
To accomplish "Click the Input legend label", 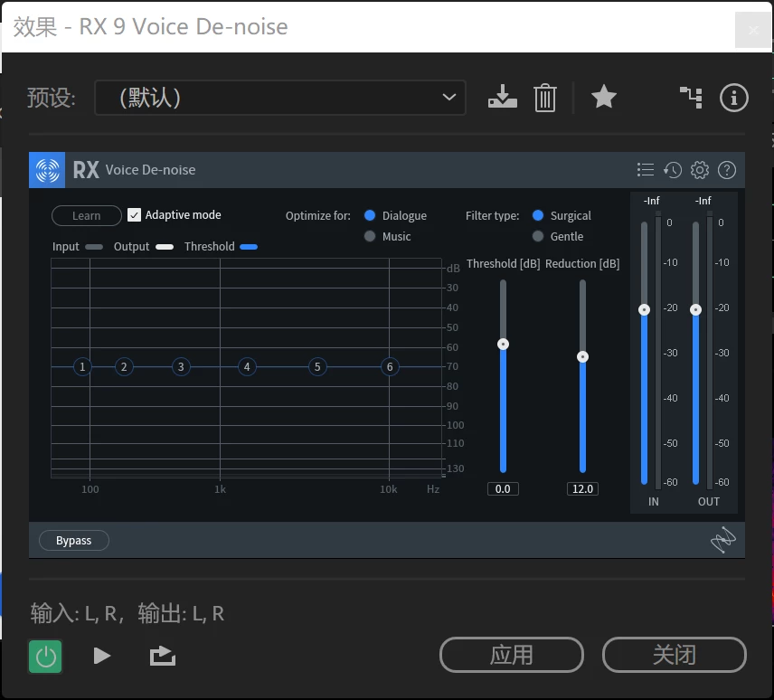I will 66,246.
